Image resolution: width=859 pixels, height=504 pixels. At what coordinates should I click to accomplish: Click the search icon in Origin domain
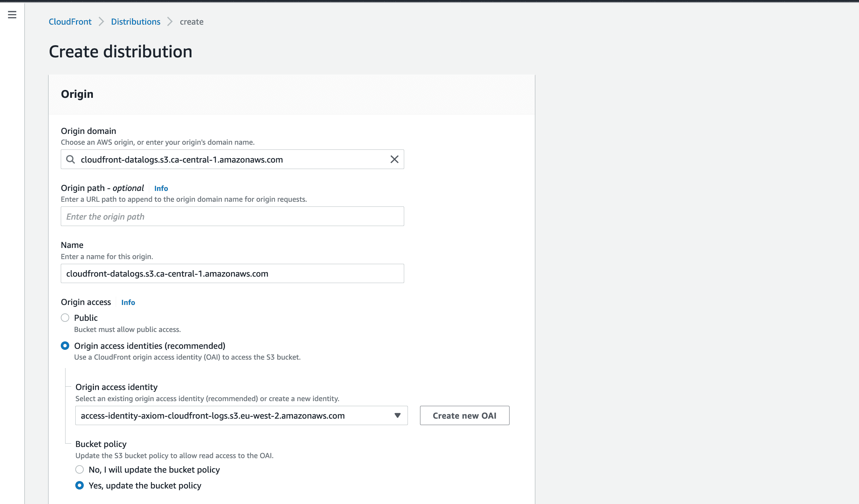(x=71, y=159)
